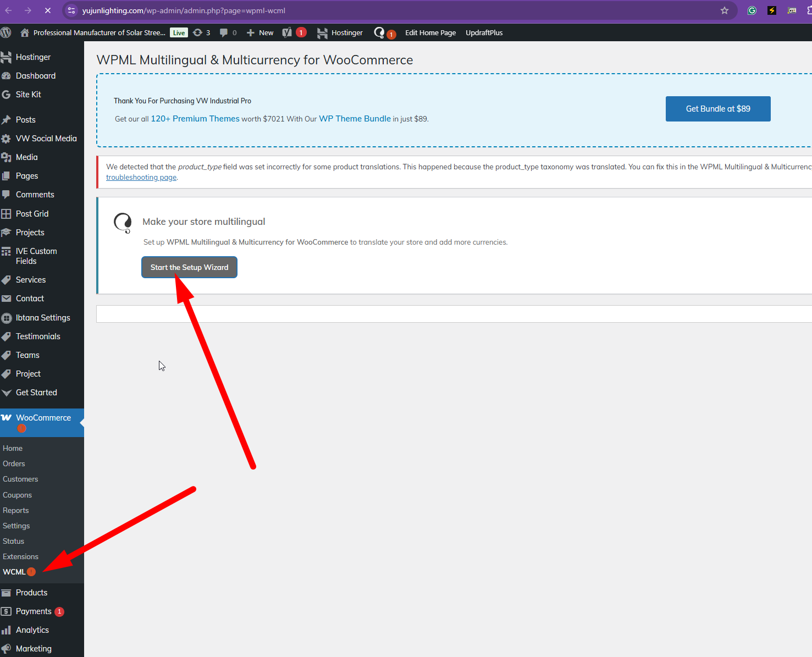This screenshot has width=812, height=657.
Task: Click the Hostinger icon in the admin bar
Action: coord(323,33)
